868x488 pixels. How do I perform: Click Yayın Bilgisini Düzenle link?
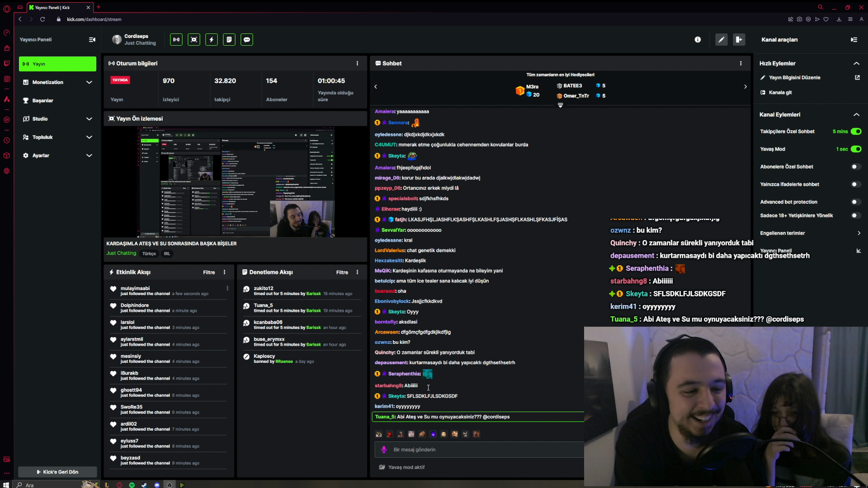[794, 78]
